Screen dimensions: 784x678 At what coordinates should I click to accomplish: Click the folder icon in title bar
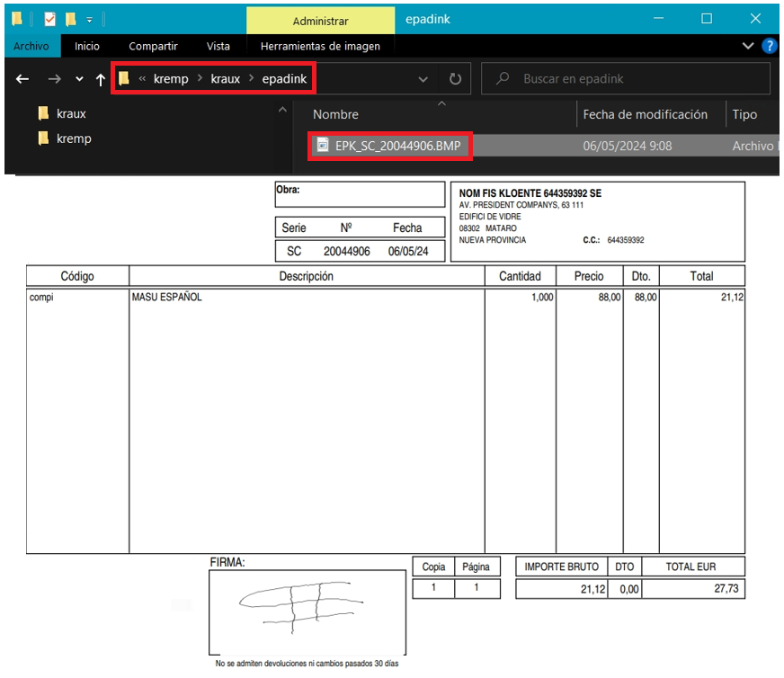(17, 19)
